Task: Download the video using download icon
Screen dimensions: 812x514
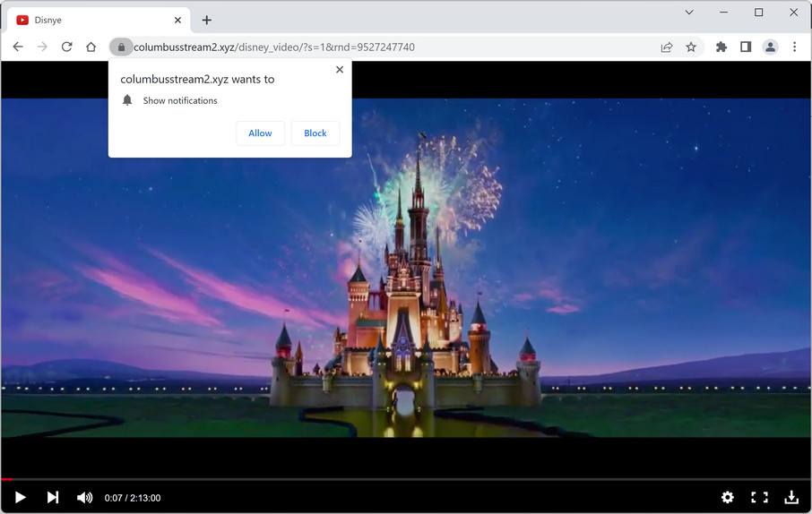Action: (x=791, y=497)
